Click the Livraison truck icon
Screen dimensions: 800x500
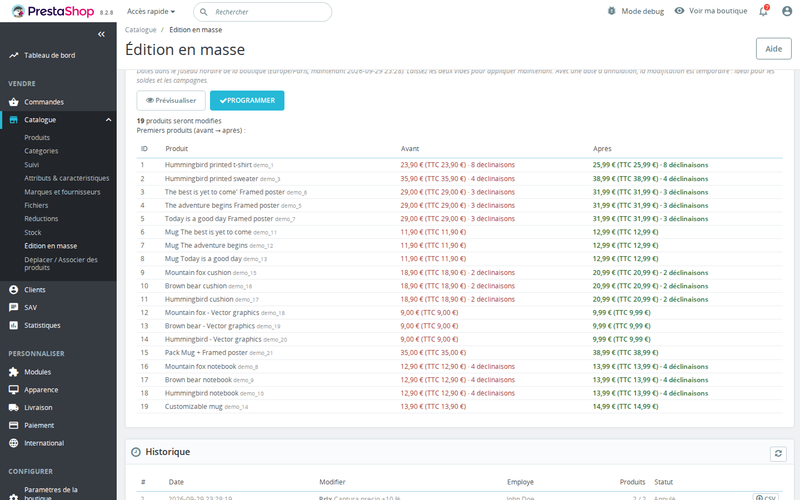pyautogui.click(x=14, y=408)
